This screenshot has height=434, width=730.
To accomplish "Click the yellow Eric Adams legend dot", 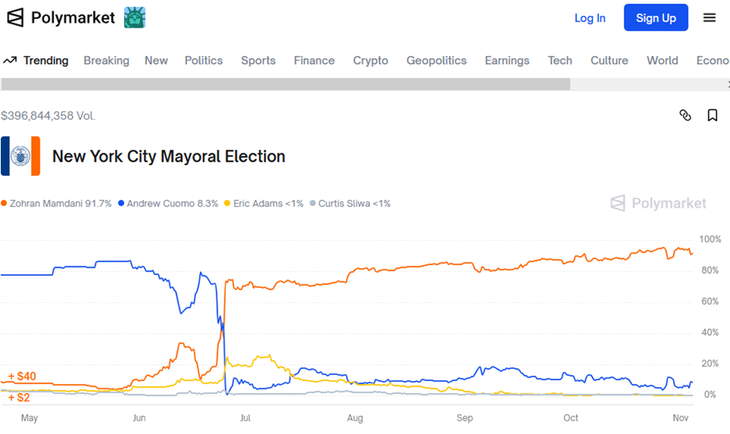I will tap(227, 203).
